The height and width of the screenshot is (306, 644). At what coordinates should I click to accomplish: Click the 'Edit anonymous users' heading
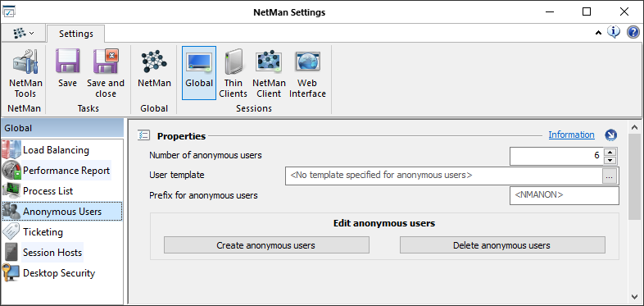tap(384, 223)
